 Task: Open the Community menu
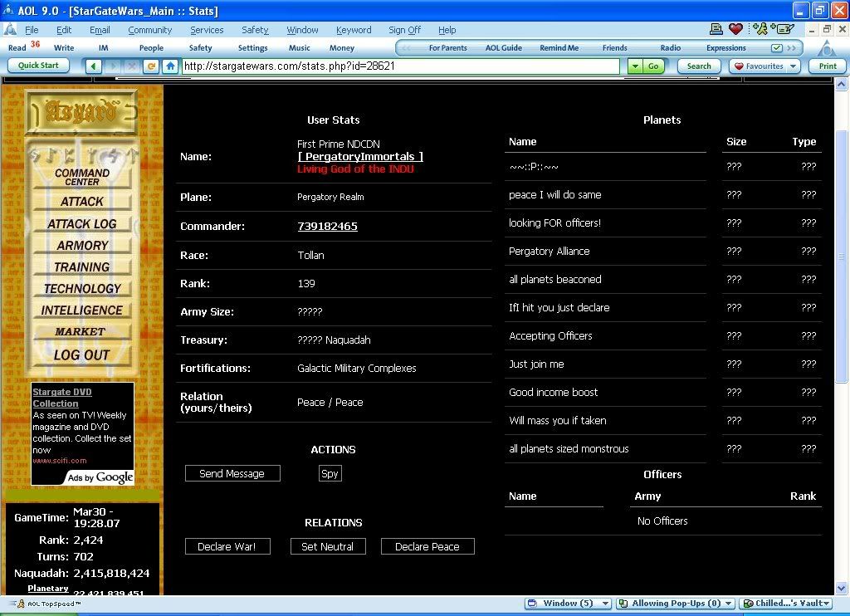149,30
